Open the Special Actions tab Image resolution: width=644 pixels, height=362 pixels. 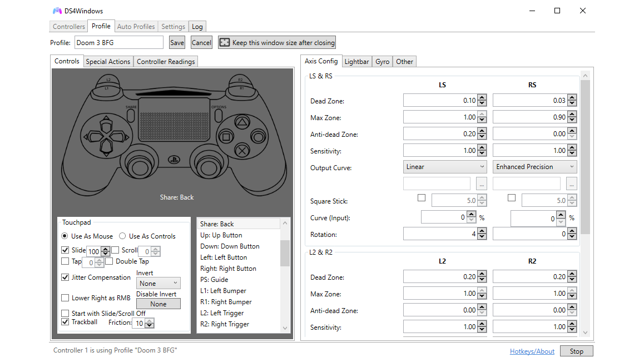click(x=108, y=62)
